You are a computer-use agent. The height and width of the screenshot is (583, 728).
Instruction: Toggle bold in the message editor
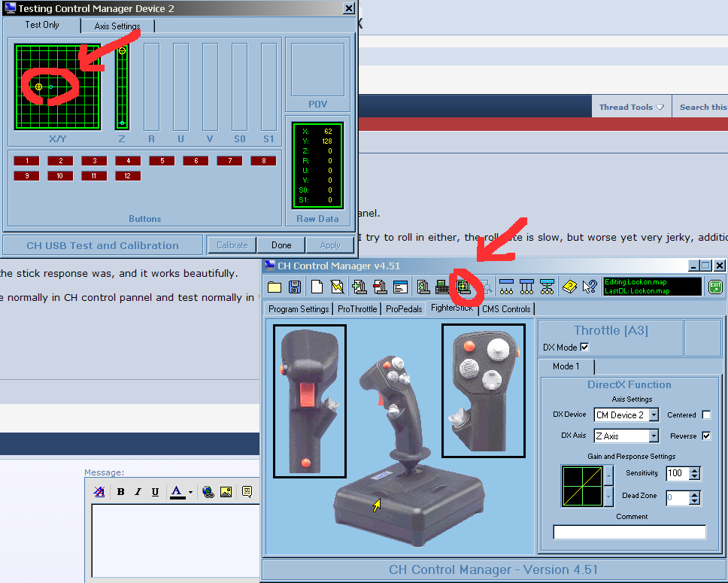pos(121,491)
